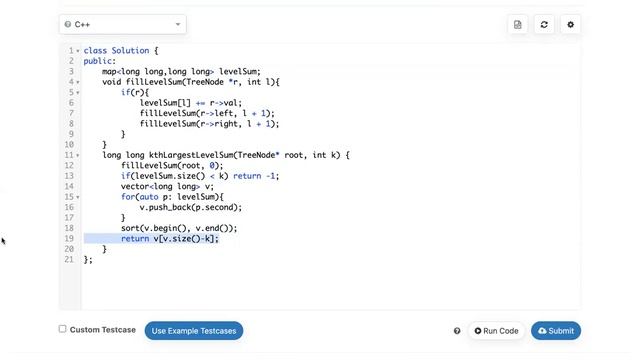Screen dimensions: 640x360
Task: Click 'fillLevelSum(r->left, l + 1);' line
Action: pyautogui.click(x=207, y=113)
